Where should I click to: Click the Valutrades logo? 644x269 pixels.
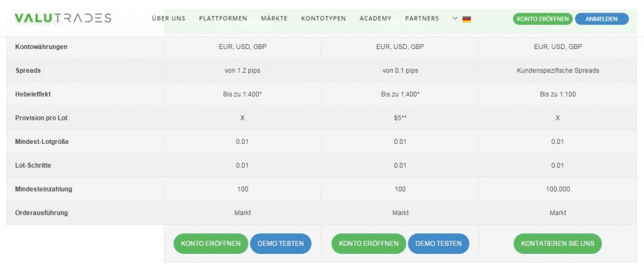click(63, 18)
